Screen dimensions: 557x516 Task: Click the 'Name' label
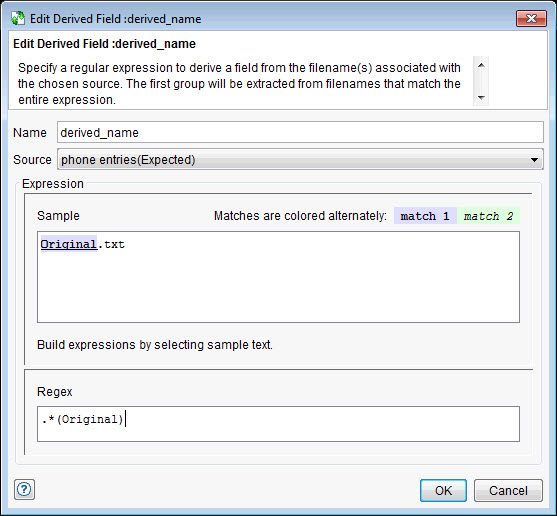tap(30, 133)
